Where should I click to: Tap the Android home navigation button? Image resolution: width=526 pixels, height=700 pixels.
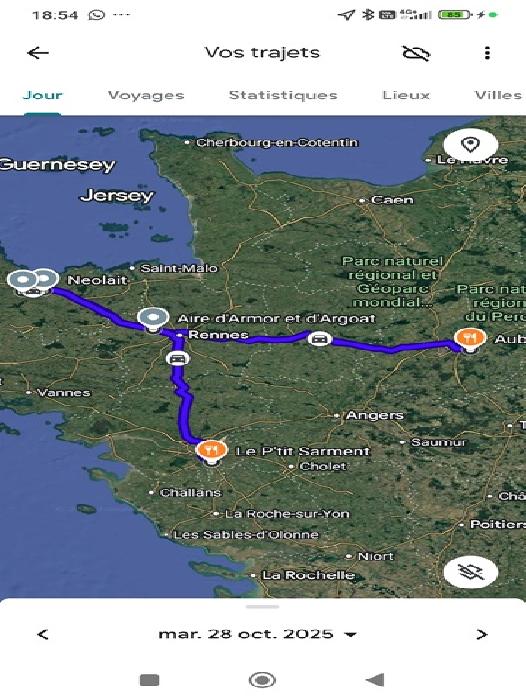pyautogui.click(x=262, y=680)
